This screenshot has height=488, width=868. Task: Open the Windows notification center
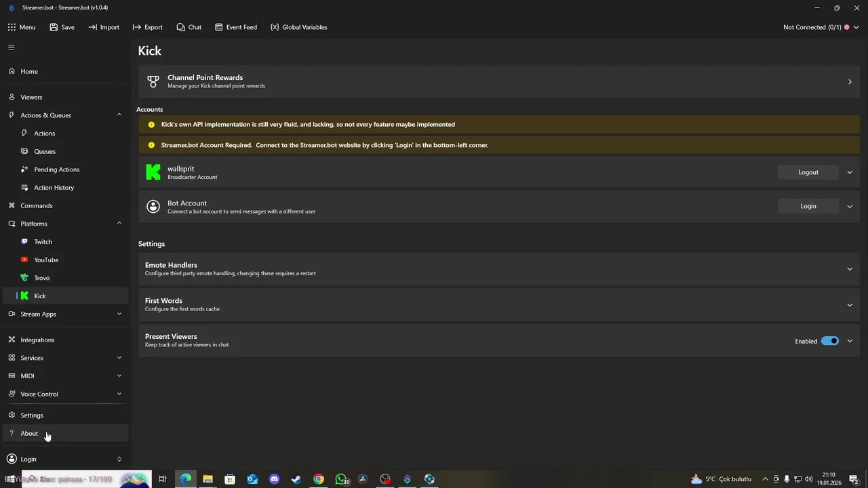click(854, 479)
